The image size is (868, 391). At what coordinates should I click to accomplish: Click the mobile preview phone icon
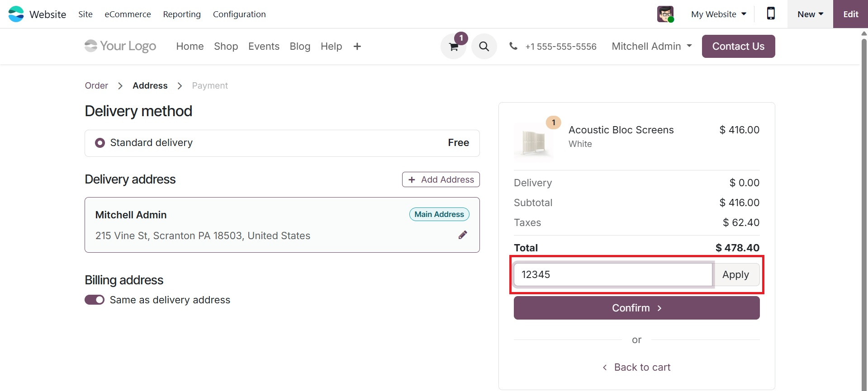771,14
